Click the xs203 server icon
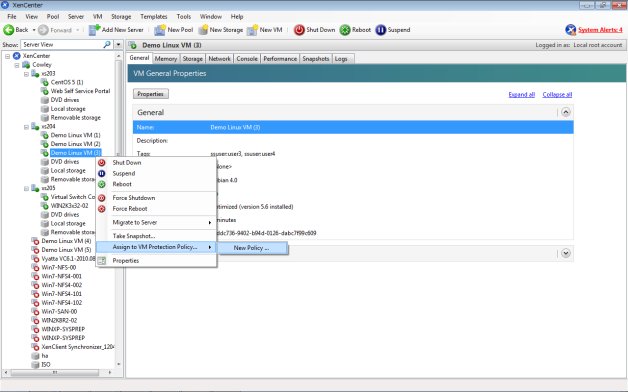The height and width of the screenshot is (392, 628). pyautogui.click(x=35, y=73)
